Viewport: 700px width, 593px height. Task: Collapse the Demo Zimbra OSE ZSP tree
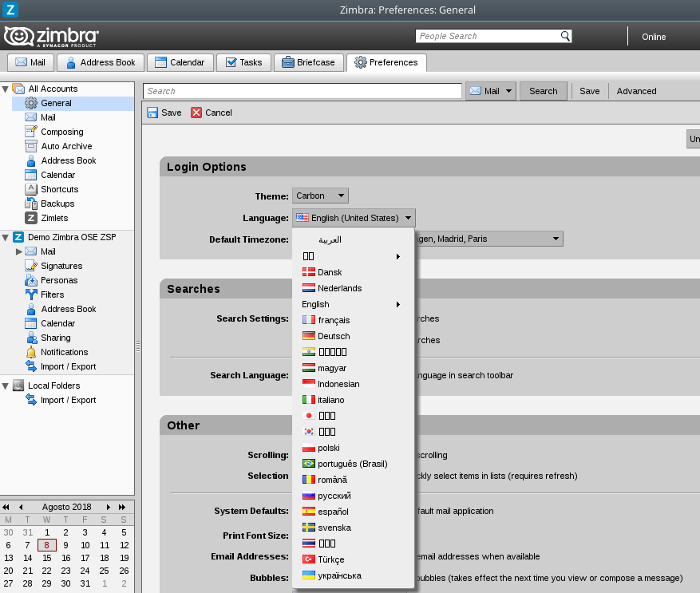pyautogui.click(x=6, y=237)
